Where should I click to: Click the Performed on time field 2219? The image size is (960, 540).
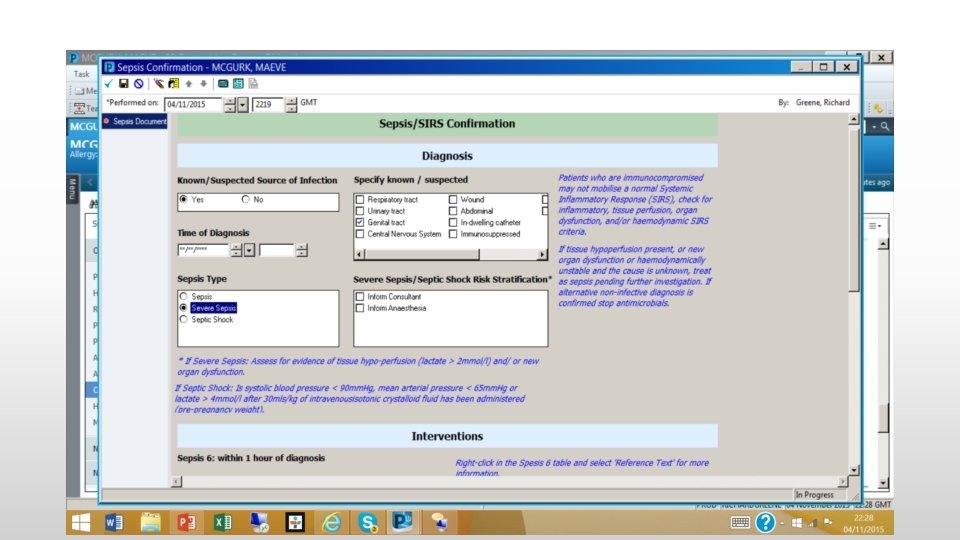pos(268,105)
